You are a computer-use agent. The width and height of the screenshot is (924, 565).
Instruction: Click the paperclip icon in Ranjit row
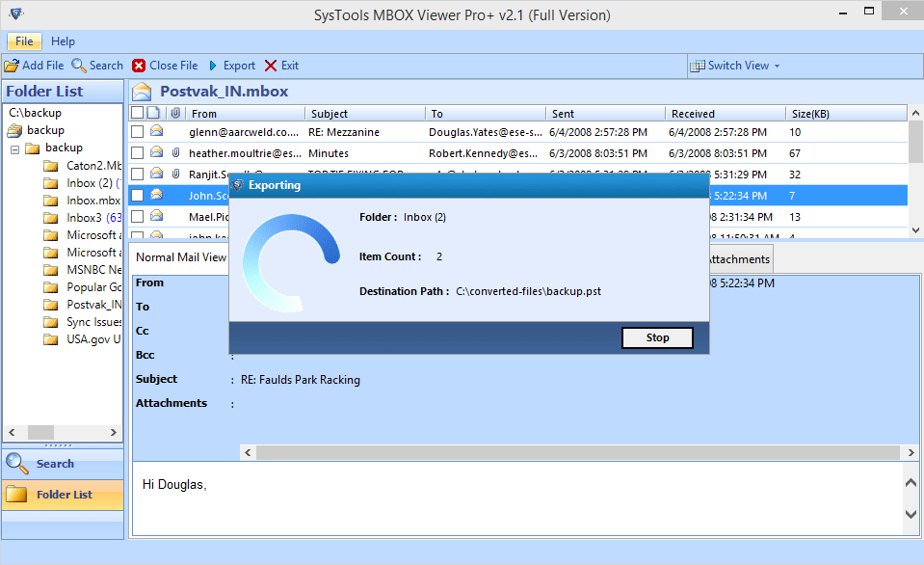(x=175, y=174)
